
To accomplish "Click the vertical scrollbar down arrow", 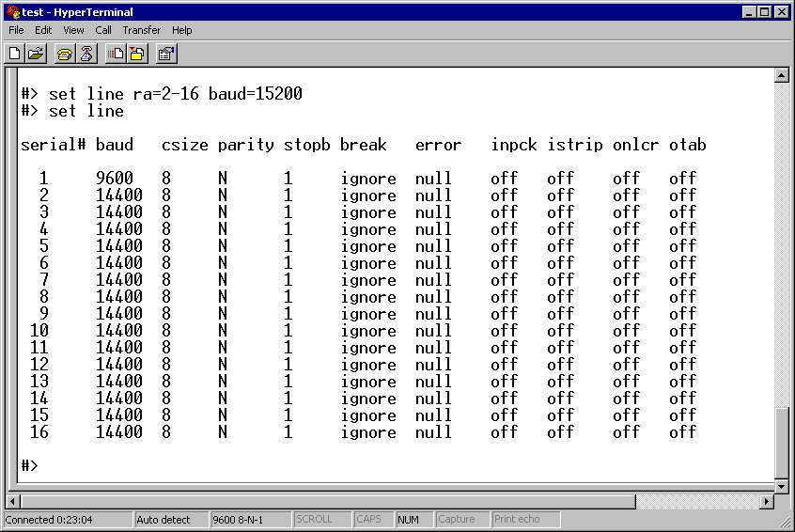I will coord(781,487).
